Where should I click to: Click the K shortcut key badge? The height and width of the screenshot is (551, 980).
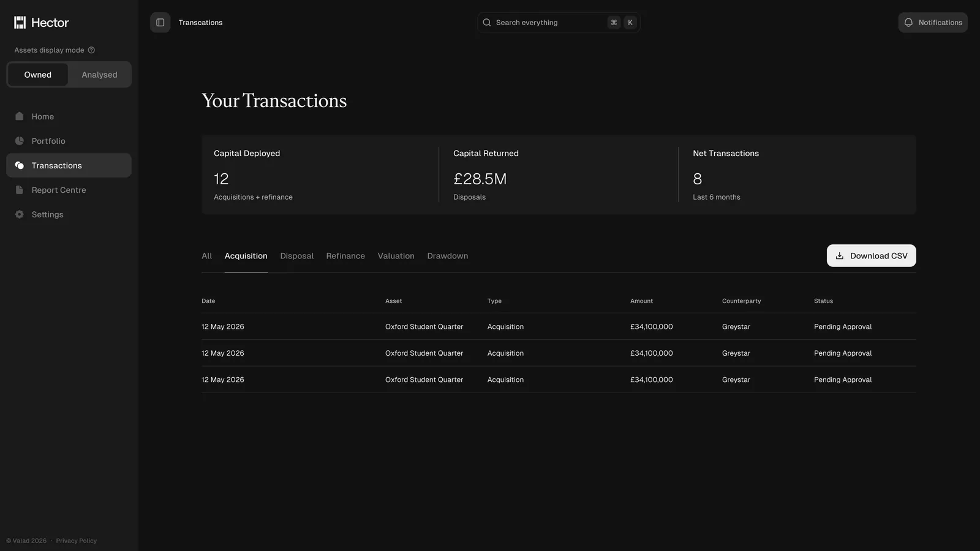tap(630, 23)
